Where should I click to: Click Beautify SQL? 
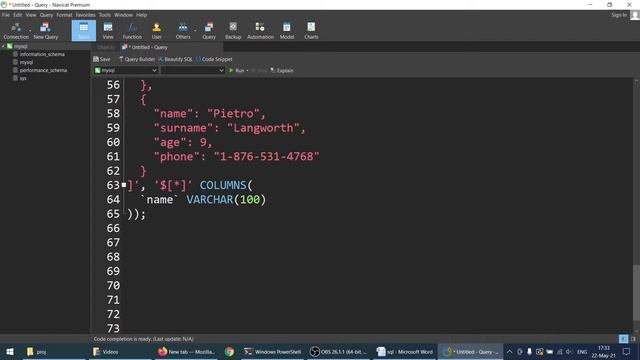tap(175, 59)
